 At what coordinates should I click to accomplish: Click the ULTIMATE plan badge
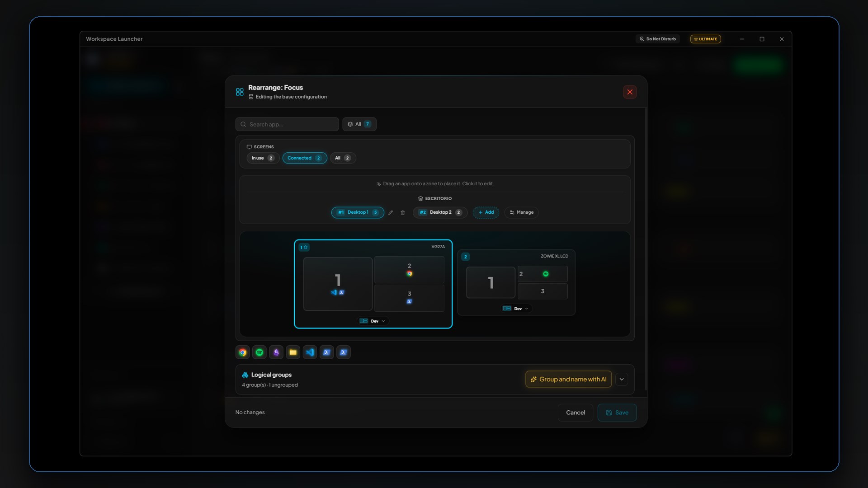tap(705, 39)
